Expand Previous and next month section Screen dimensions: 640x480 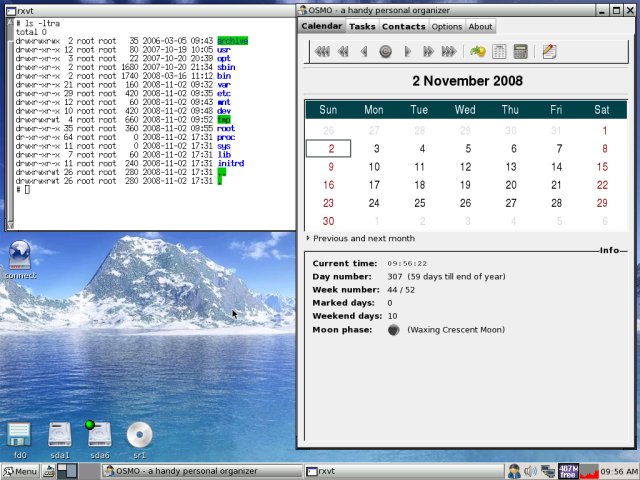pyautogui.click(x=360, y=239)
